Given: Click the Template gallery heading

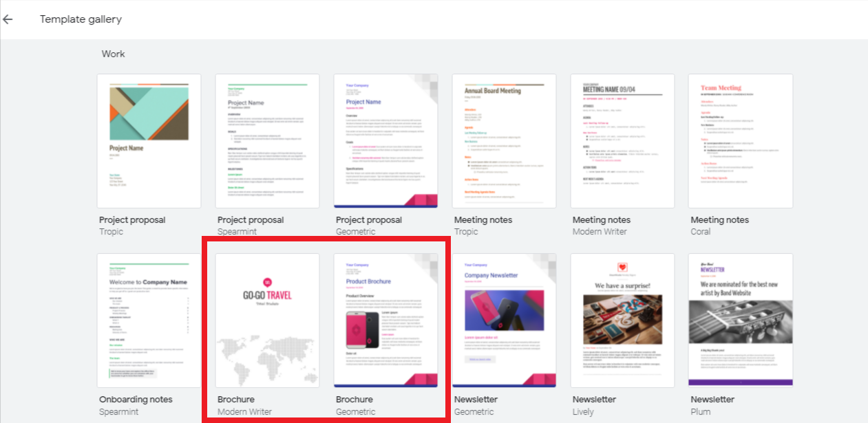Looking at the screenshot, I should [81, 19].
